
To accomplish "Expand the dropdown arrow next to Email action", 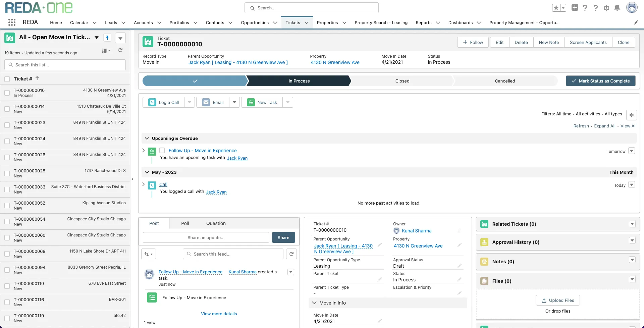I will (x=234, y=102).
